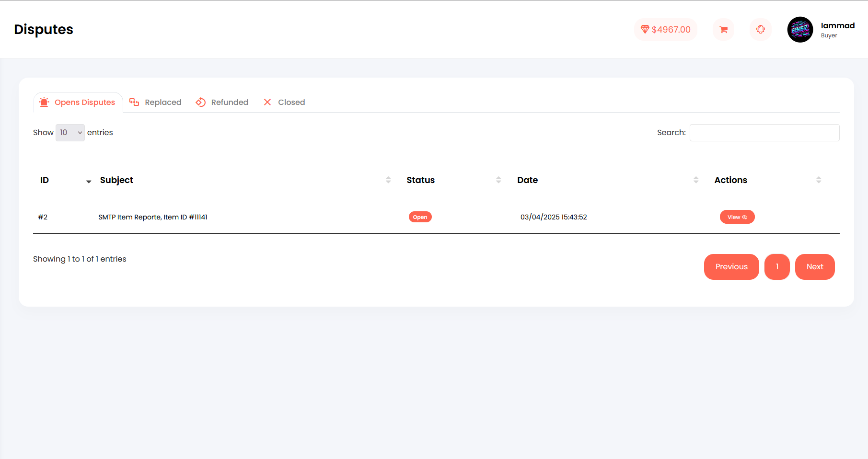
Task: Go to Next page
Action: [814, 267]
